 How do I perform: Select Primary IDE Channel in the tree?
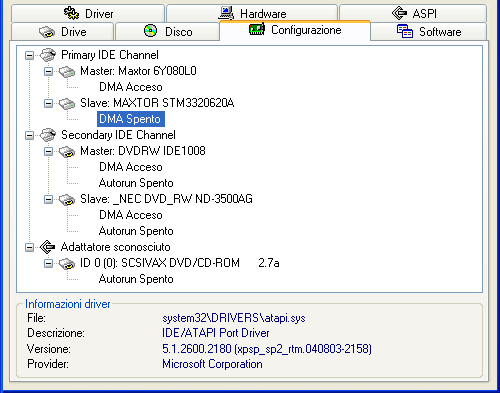[110, 55]
